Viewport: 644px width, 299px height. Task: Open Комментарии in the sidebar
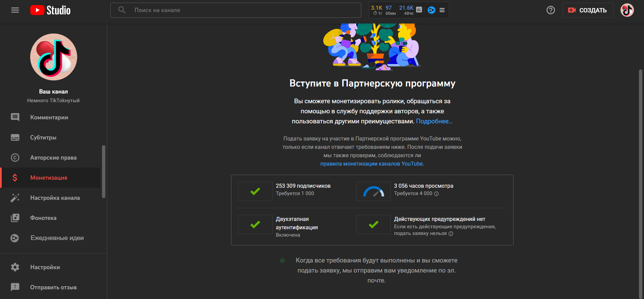[49, 117]
